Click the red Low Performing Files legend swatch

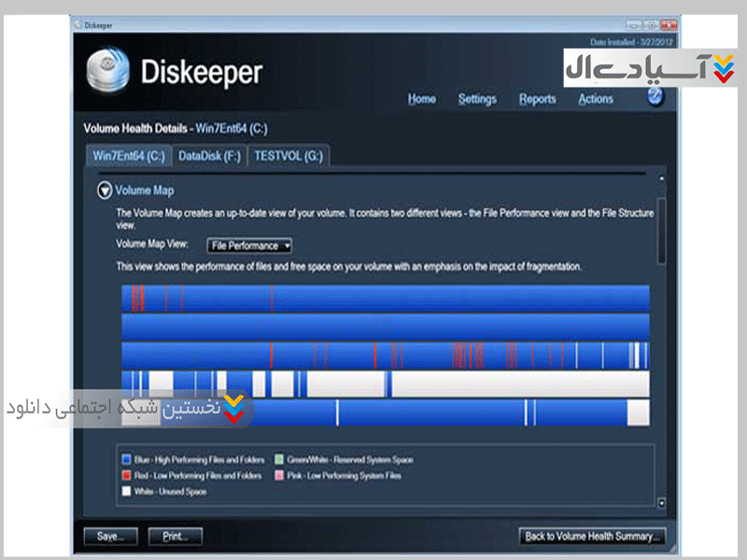click(x=126, y=475)
